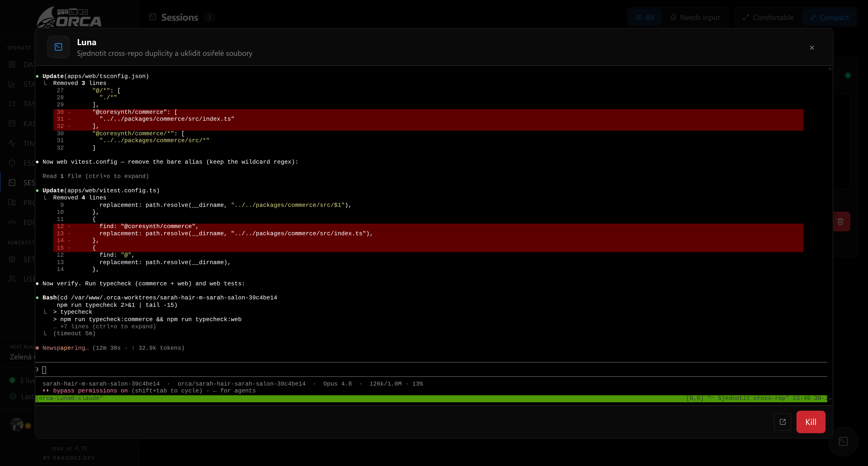The height and width of the screenshot is (466, 868).
Task: Click the '3 live' status indicator
Action: point(22,380)
